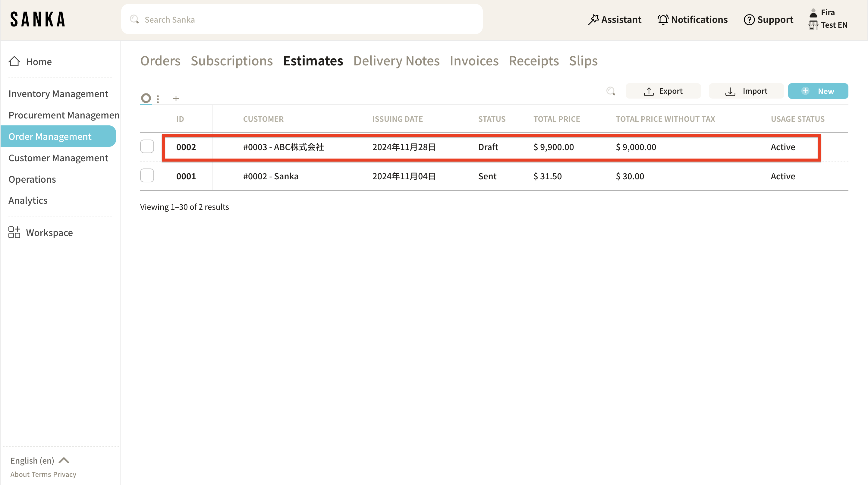The image size is (868, 485).
Task: Open the Assistant wand icon
Action: point(593,20)
